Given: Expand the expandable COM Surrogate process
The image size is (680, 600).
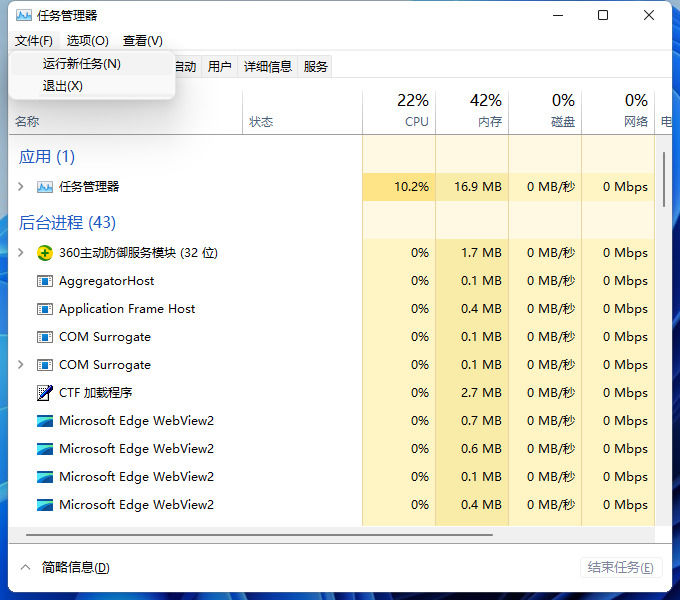Looking at the screenshot, I should coord(20,365).
